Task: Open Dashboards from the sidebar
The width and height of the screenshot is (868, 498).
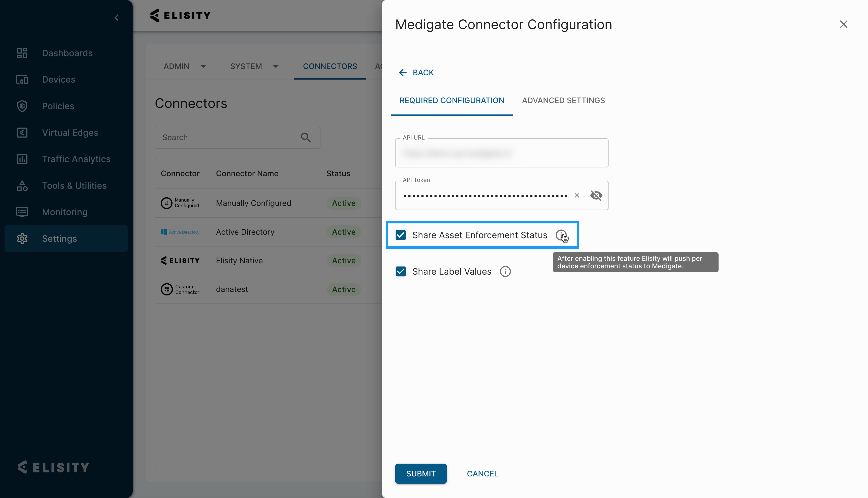Action: point(67,53)
